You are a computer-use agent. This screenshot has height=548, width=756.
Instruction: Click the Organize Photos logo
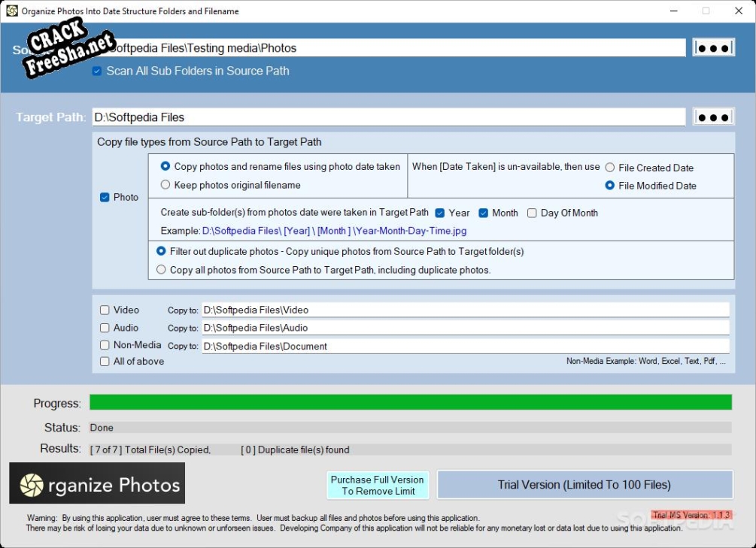(x=97, y=483)
